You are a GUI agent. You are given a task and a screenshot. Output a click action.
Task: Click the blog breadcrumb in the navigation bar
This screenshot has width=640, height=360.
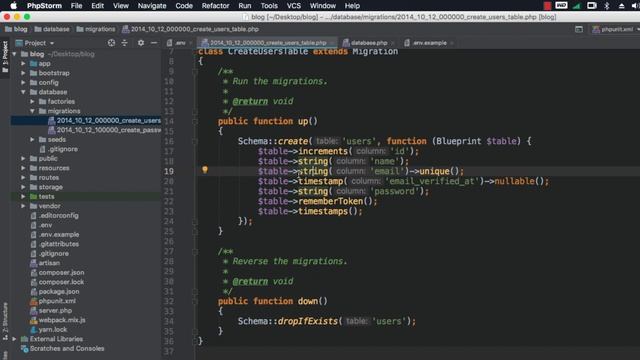(x=16, y=29)
